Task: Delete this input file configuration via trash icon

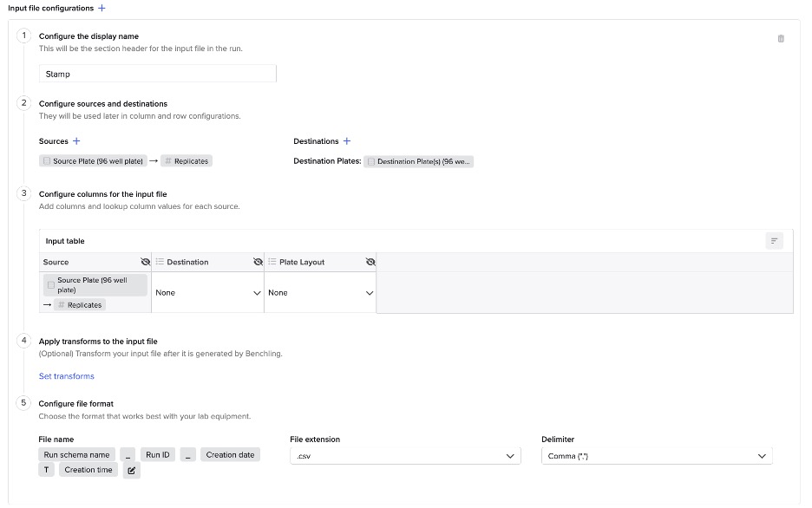Action: [781, 38]
